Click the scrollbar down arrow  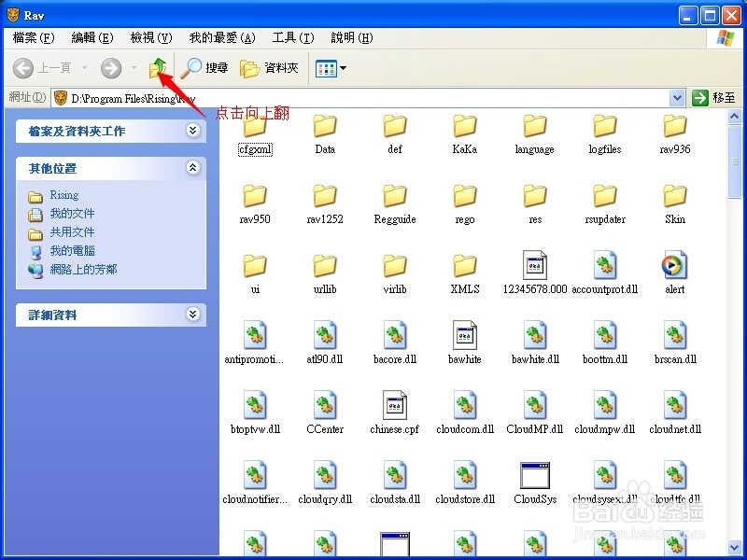(x=734, y=547)
